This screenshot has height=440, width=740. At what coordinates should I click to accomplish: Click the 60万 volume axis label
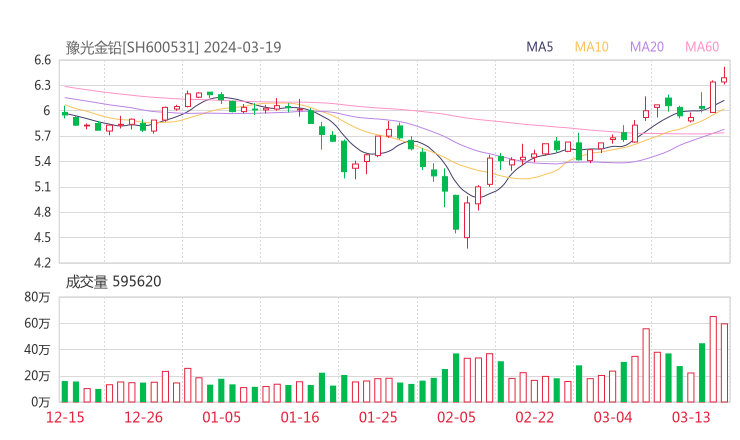point(37,323)
